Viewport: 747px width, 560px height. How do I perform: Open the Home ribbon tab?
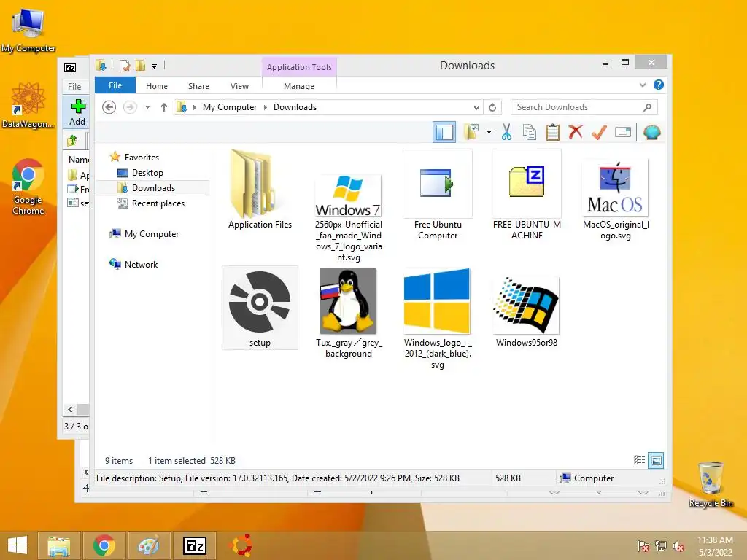coord(157,86)
